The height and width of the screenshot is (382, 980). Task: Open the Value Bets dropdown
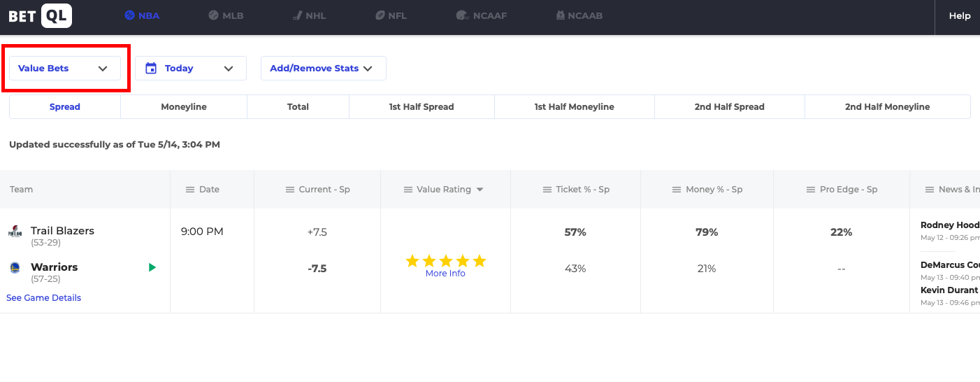[x=65, y=68]
